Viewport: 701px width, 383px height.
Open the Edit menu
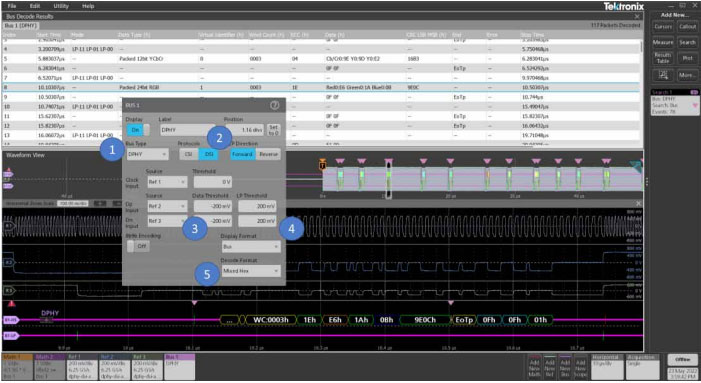(x=35, y=6)
